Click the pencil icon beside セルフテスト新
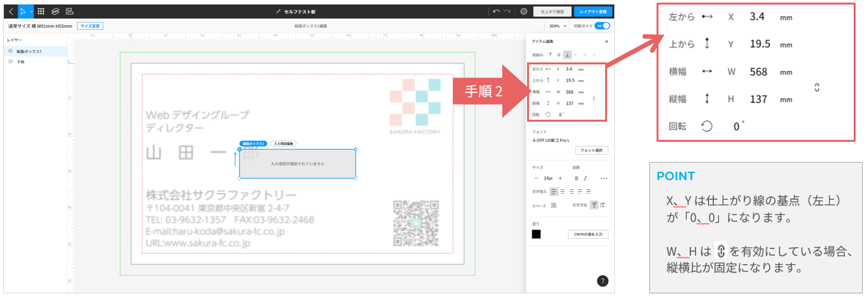This screenshot has height=296, width=868. pos(278,12)
